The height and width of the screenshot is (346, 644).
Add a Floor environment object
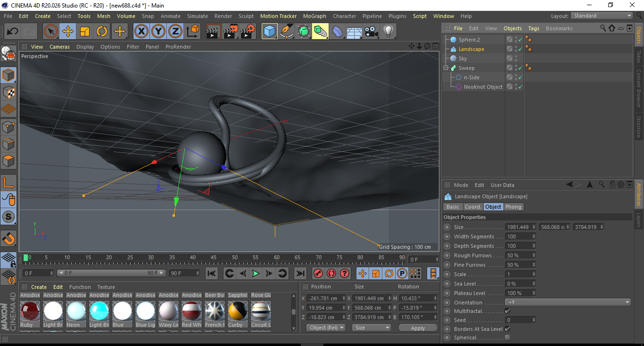point(355,32)
